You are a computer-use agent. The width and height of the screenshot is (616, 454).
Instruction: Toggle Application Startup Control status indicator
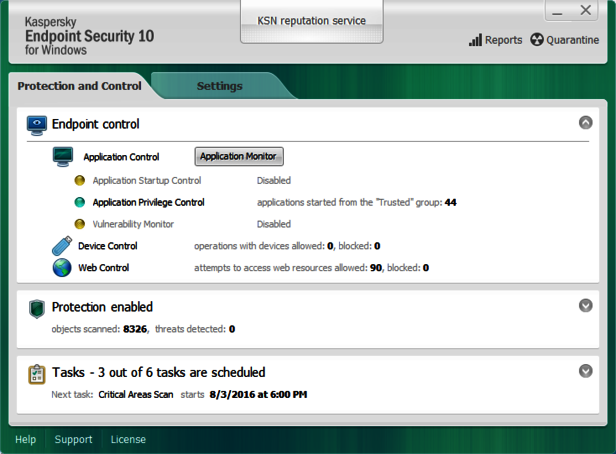pyautogui.click(x=80, y=181)
